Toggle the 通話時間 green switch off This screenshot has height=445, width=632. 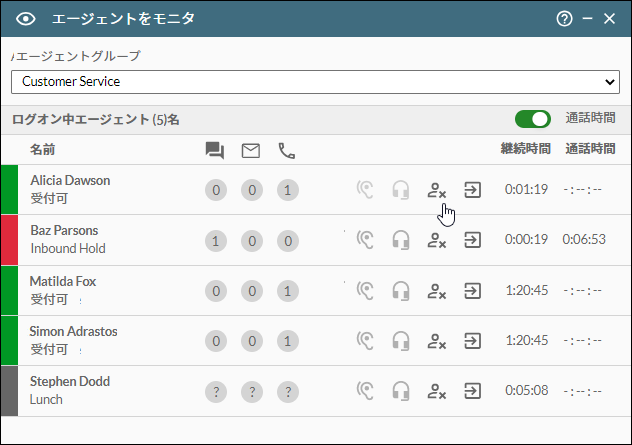[533, 119]
